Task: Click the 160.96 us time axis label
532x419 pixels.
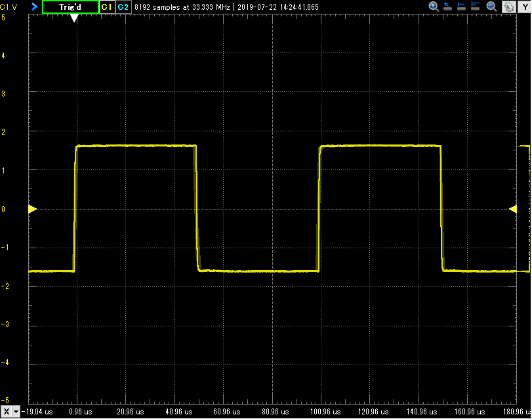Action: (470, 412)
